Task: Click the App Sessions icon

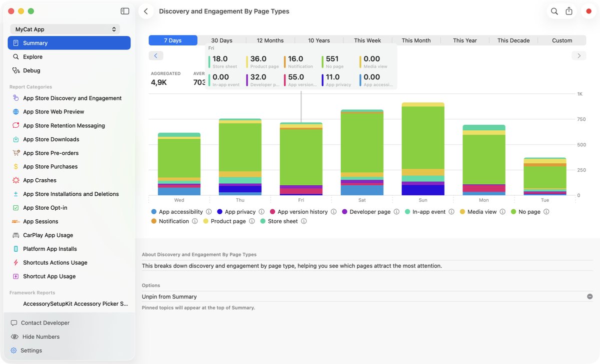Action: (16, 222)
